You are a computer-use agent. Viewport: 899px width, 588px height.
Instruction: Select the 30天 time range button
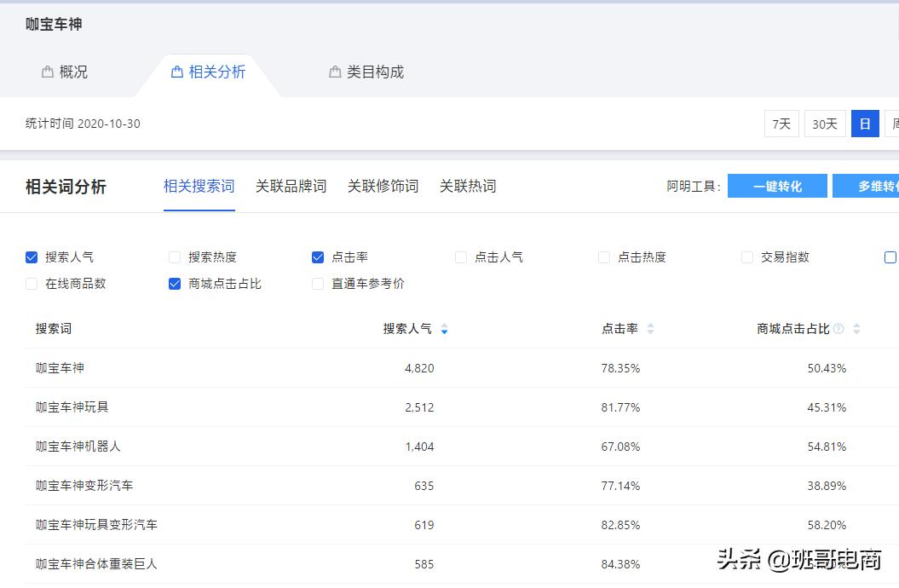(824, 123)
